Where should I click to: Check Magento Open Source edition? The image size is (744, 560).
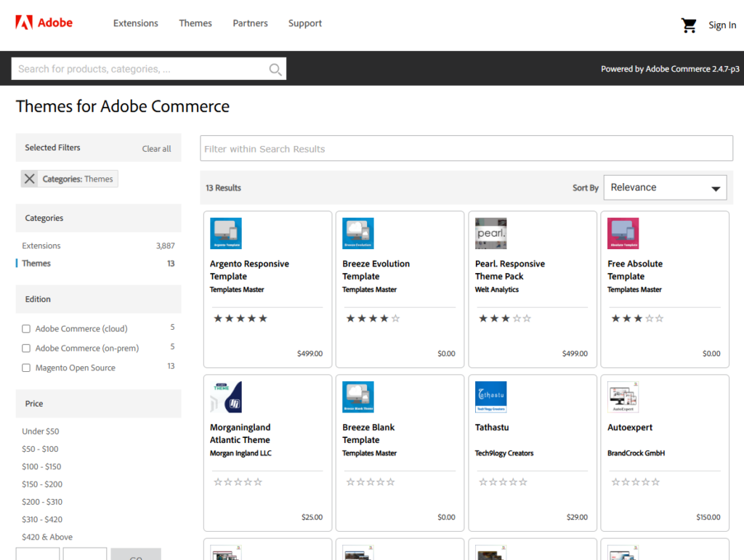26,368
